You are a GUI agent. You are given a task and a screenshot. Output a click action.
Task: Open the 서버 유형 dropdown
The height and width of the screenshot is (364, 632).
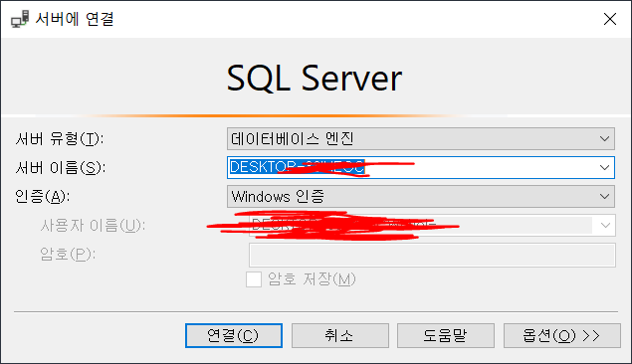421,139
